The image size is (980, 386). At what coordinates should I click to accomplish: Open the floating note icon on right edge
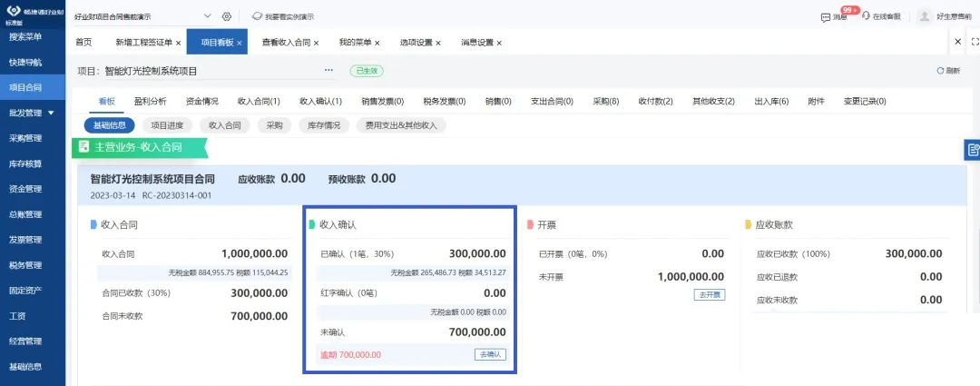click(x=973, y=150)
